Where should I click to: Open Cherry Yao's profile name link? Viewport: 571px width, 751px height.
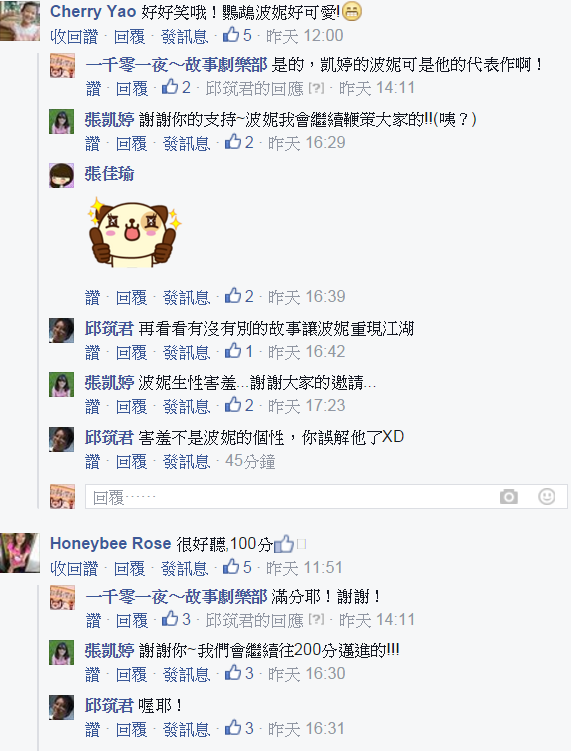point(93,11)
